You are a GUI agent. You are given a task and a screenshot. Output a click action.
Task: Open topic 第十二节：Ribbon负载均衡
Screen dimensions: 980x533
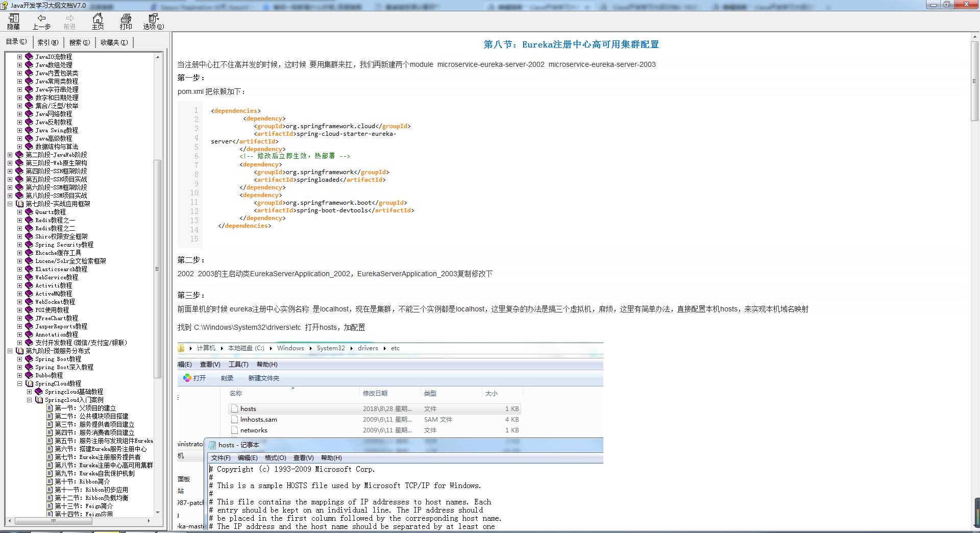tap(91, 498)
